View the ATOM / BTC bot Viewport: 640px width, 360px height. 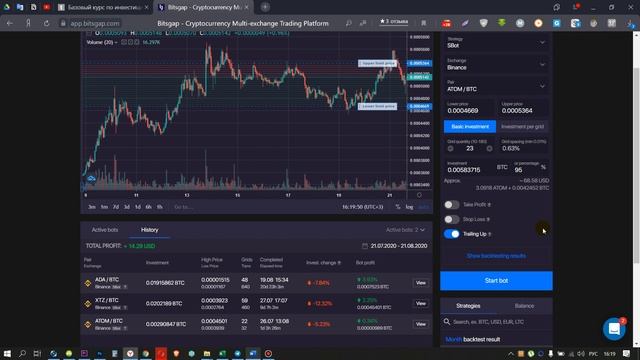point(420,324)
